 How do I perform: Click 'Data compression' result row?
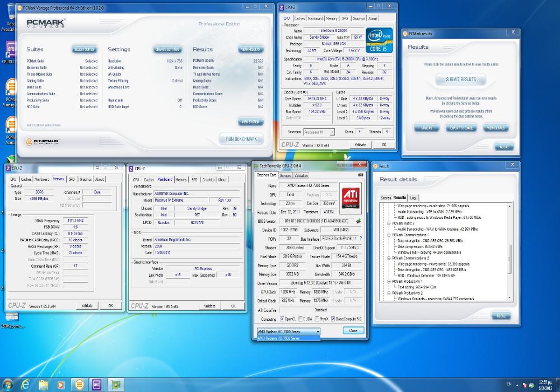tap(420, 246)
